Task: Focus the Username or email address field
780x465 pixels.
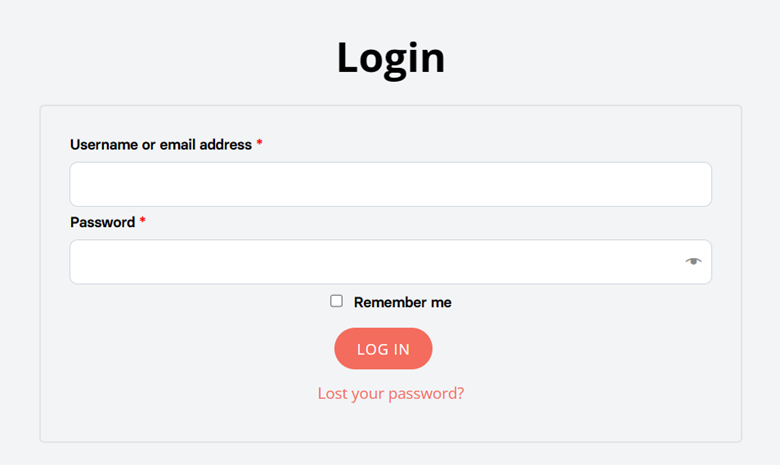Action: coord(390,184)
